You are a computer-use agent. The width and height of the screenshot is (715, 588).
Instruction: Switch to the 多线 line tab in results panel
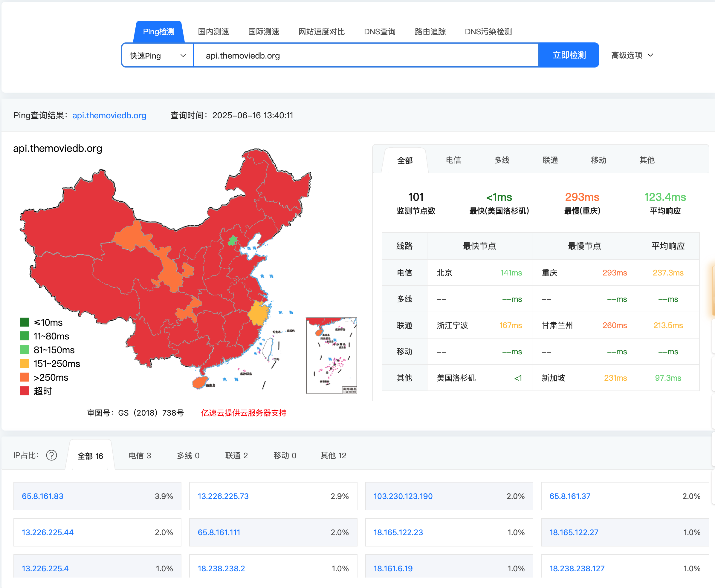tap(502, 160)
